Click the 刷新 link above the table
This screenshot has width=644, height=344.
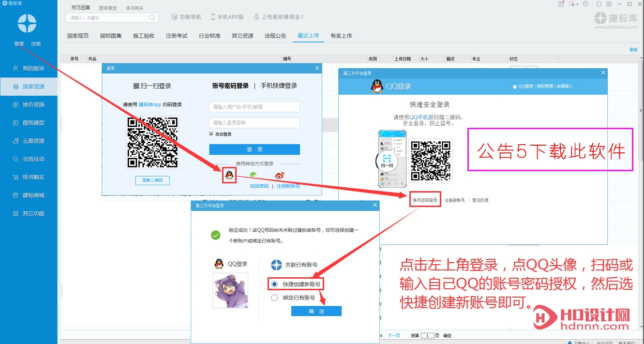click(x=633, y=49)
